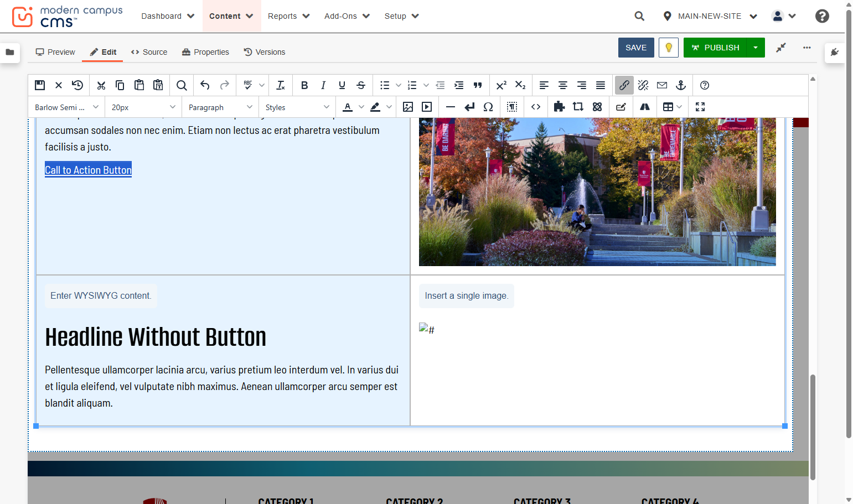Viewport: 853px width, 504px height.
Task: Click the SAVE button
Action: coord(636,48)
